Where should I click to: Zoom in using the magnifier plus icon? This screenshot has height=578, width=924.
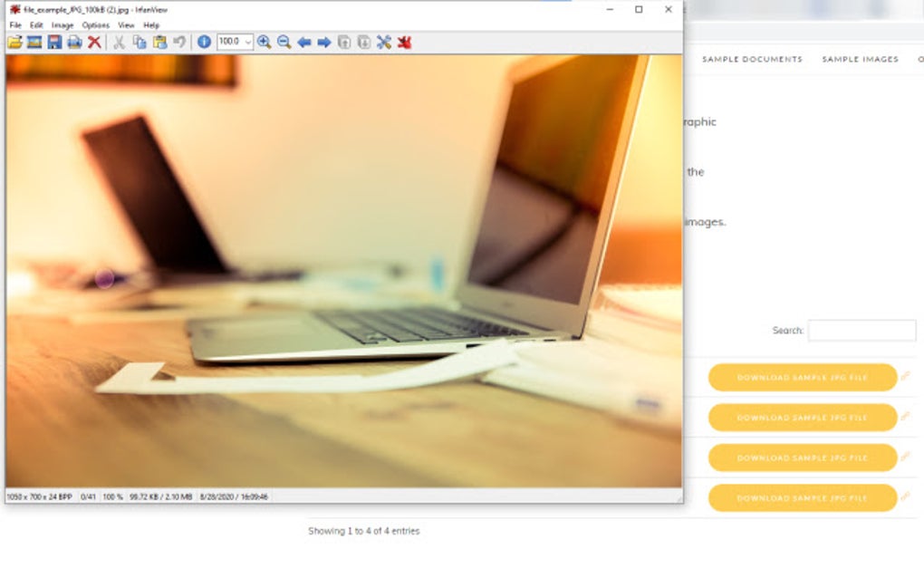coord(265,42)
